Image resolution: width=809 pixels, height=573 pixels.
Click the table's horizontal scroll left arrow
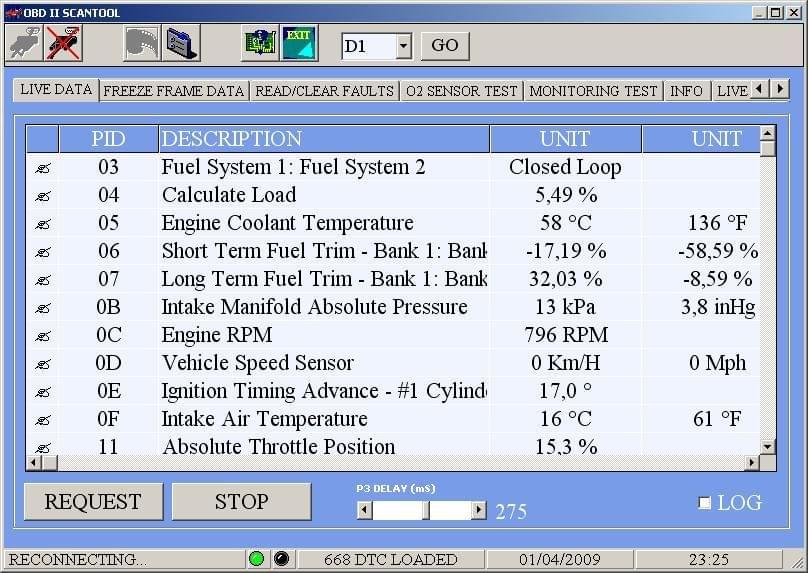tap(34, 463)
